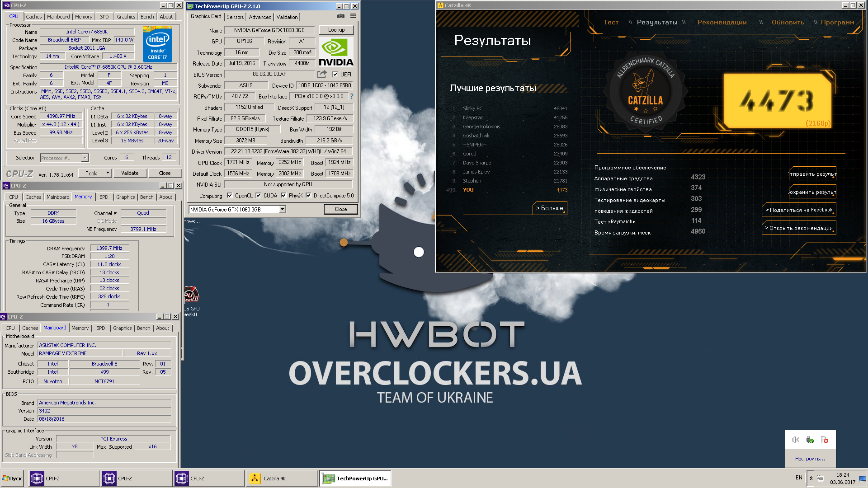Select the George Kokovinis leaderboard row
This screenshot has height=488, width=868.
[x=509, y=127]
